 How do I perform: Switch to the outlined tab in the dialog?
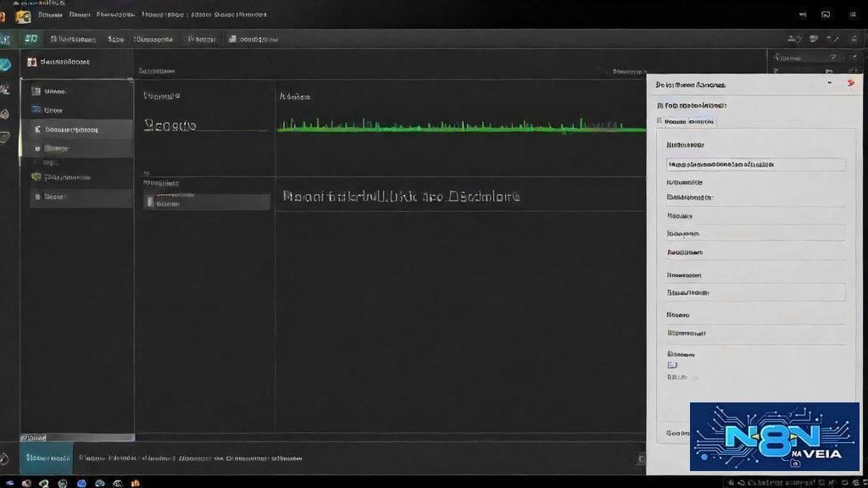[687, 122]
